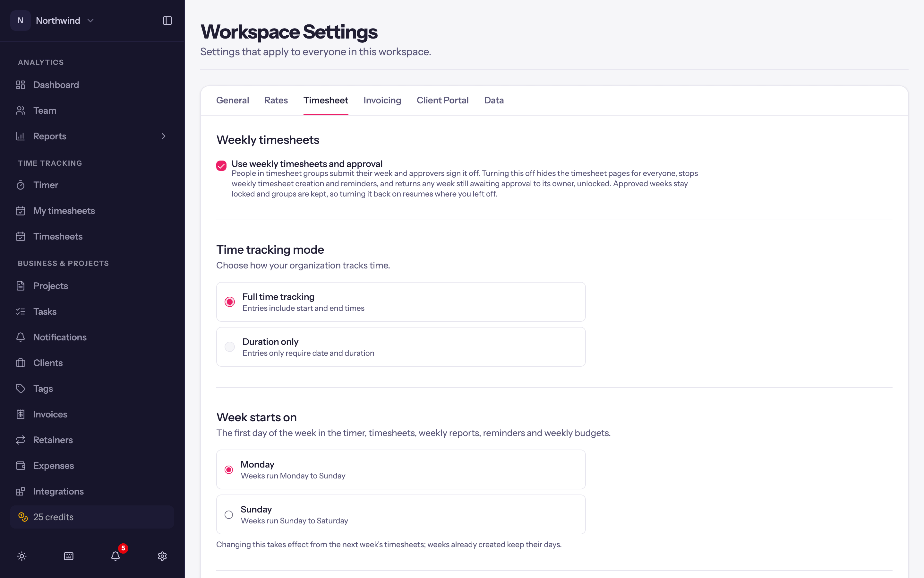Open the Client Portal tab
The image size is (924, 578).
[x=442, y=100]
